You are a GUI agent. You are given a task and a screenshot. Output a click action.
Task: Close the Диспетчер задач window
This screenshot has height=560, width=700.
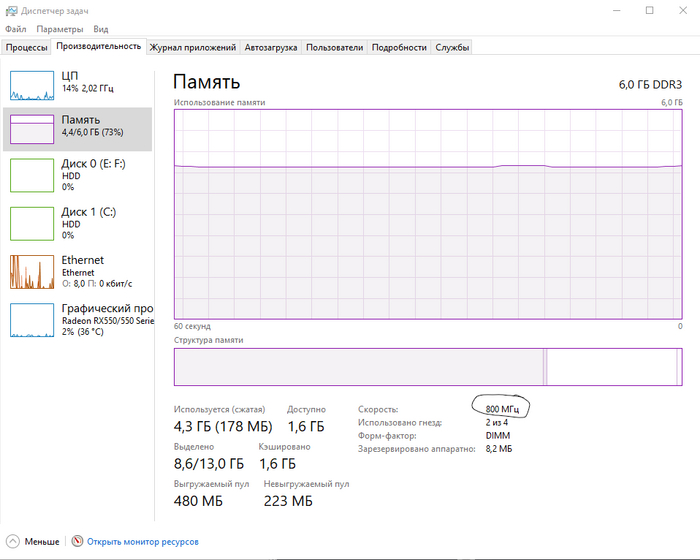coord(683,10)
